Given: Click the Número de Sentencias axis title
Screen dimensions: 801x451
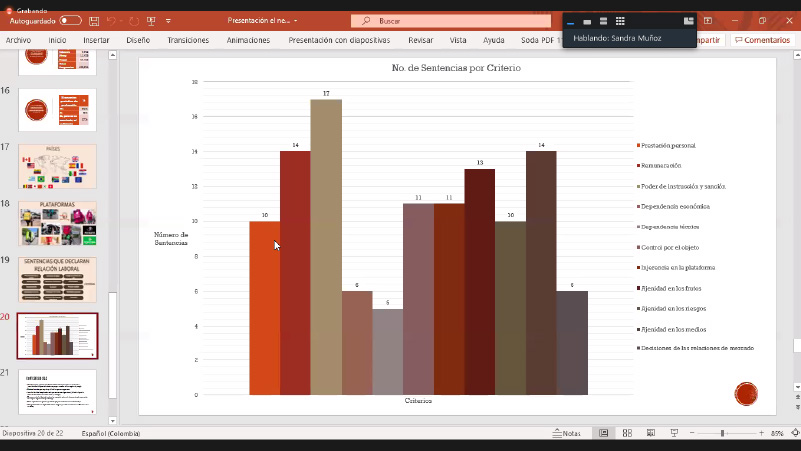Looking at the screenshot, I should (171, 239).
